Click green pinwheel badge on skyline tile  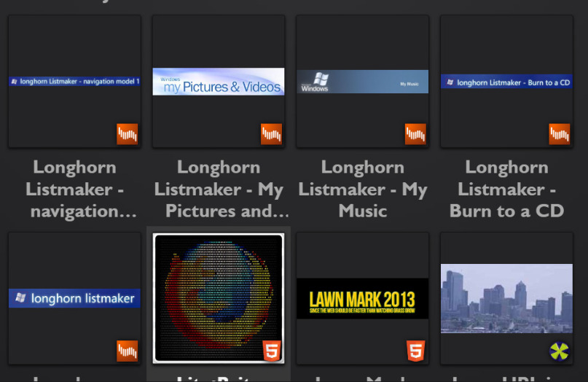point(559,351)
